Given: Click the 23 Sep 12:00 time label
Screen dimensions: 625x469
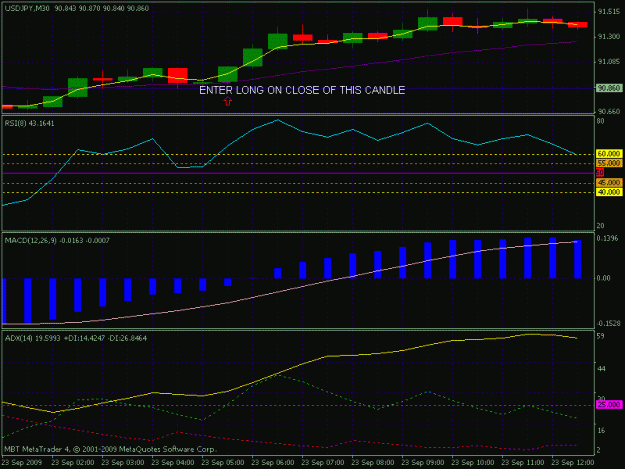Looking at the screenshot, I should coord(572,463).
